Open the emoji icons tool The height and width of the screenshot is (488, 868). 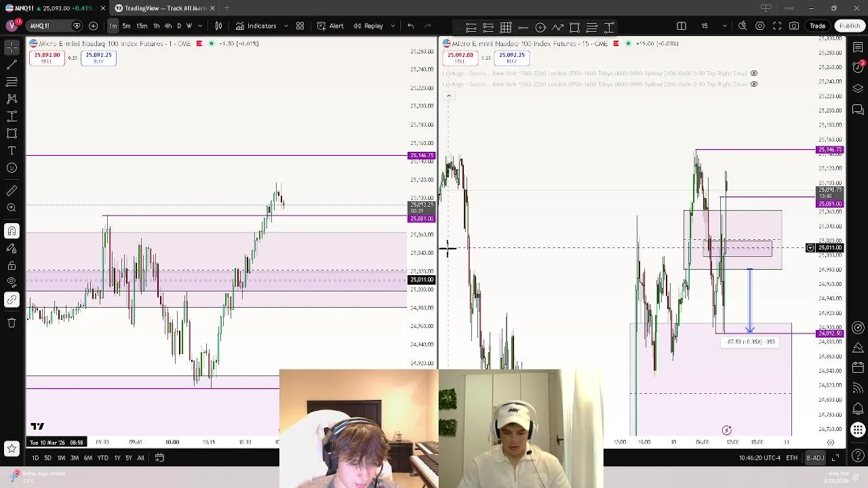coord(12,167)
